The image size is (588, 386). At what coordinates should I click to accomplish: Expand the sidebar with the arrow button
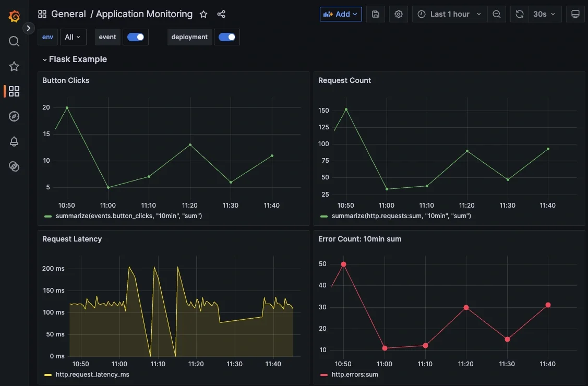29,28
